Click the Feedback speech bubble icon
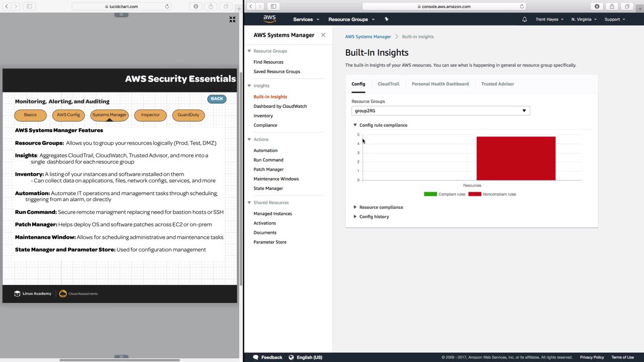Viewport: 644px width, 362px height. point(256,357)
